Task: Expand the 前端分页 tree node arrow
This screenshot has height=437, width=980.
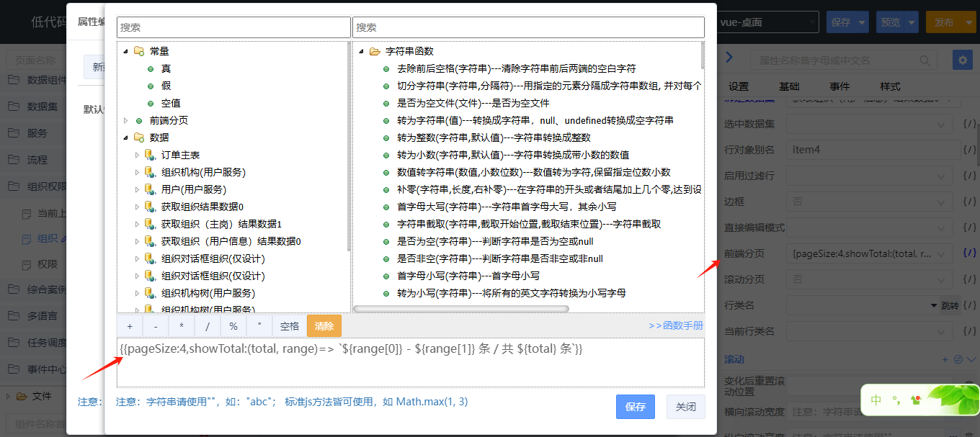Action: 126,120
